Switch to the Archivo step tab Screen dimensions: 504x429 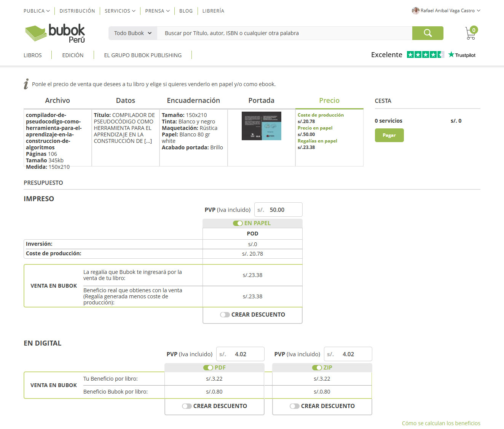tap(57, 101)
